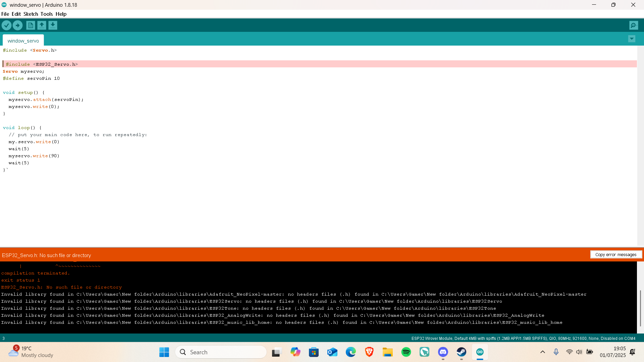The image size is (644, 362).
Task: Open Discord from the taskbar
Action: pos(443,352)
